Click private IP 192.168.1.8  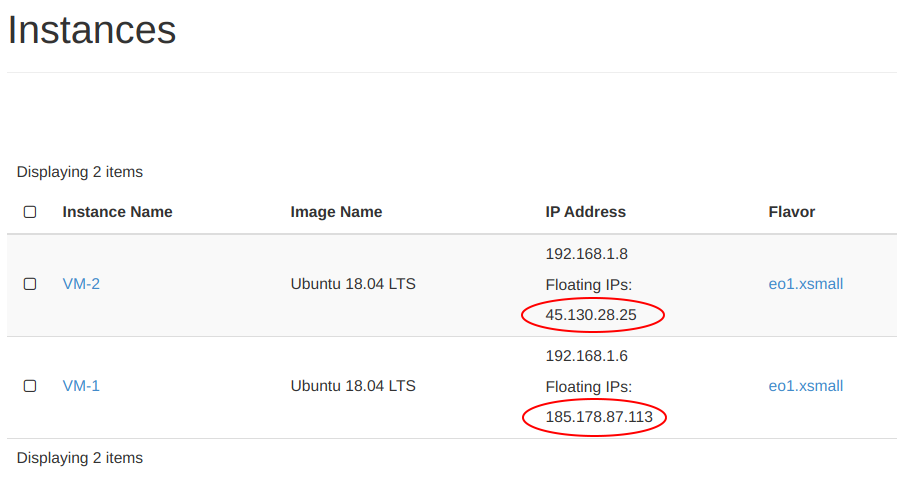586,254
